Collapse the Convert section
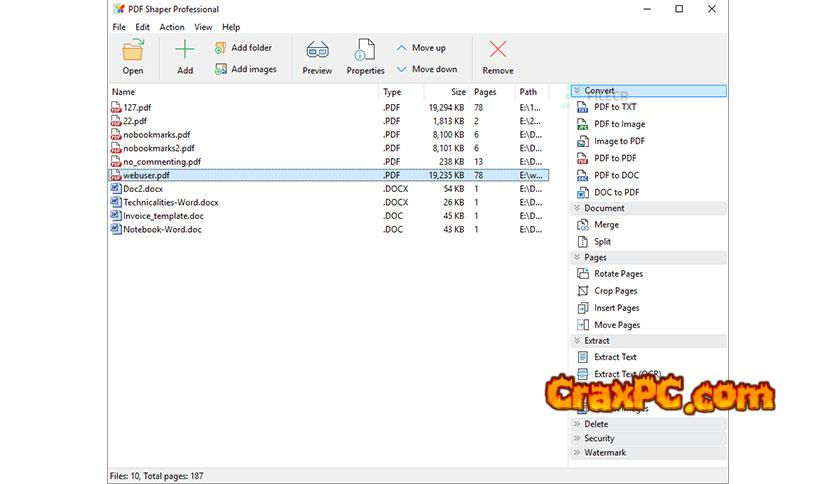The width and height of the screenshot is (836, 484). [578, 91]
